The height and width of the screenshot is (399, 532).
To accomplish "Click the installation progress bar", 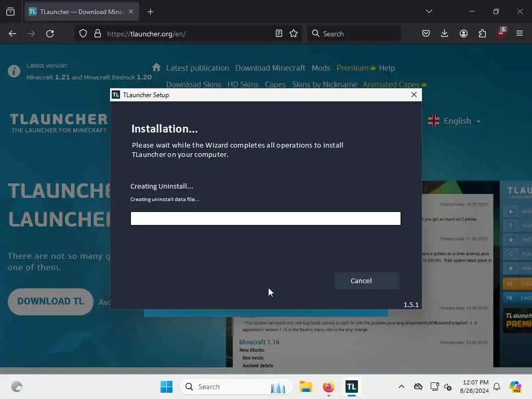I will pyautogui.click(x=265, y=218).
